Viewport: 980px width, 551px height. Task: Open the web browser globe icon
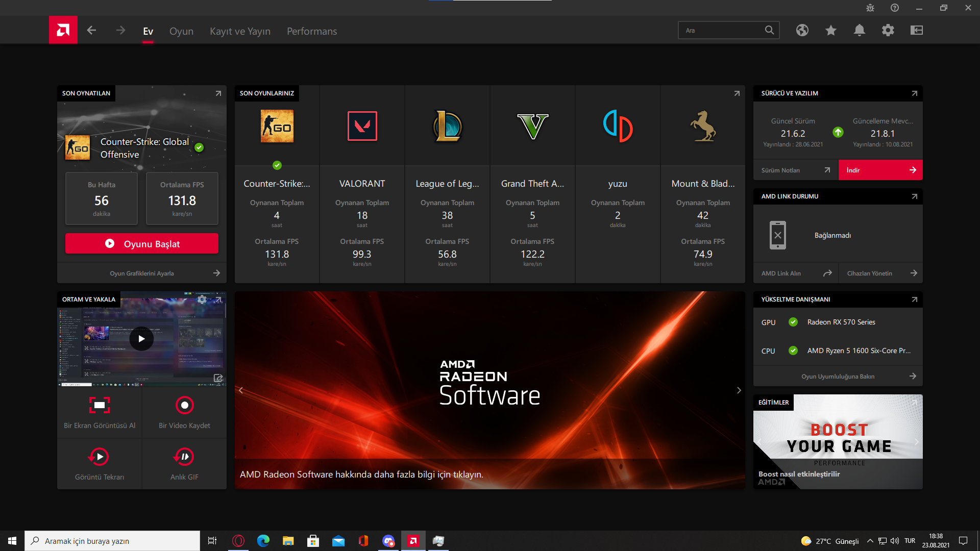click(x=802, y=31)
